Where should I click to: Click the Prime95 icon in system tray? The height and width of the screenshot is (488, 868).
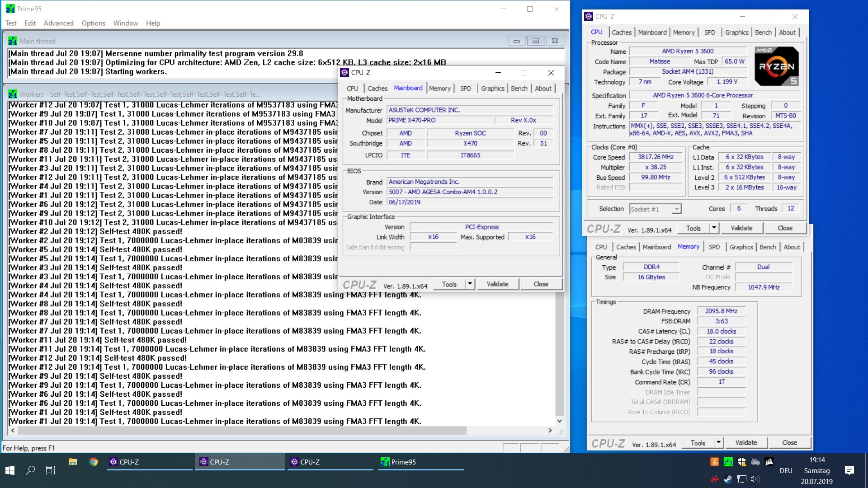click(x=728, y=462)
